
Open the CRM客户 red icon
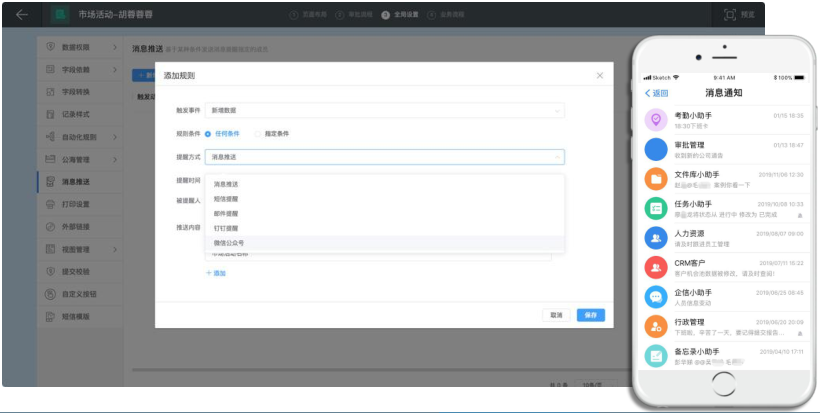click(x=656, y=267)
